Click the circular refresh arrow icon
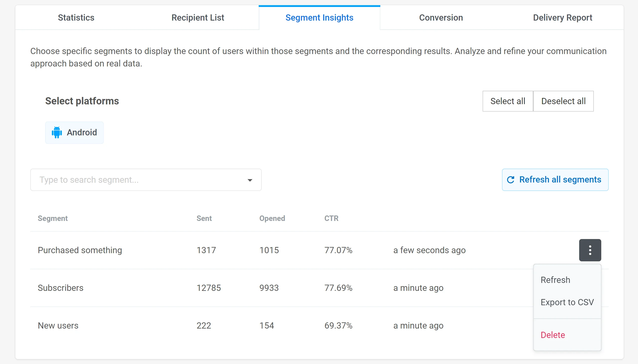This screenshot has height=364, width=638. (x=510, y=180)
